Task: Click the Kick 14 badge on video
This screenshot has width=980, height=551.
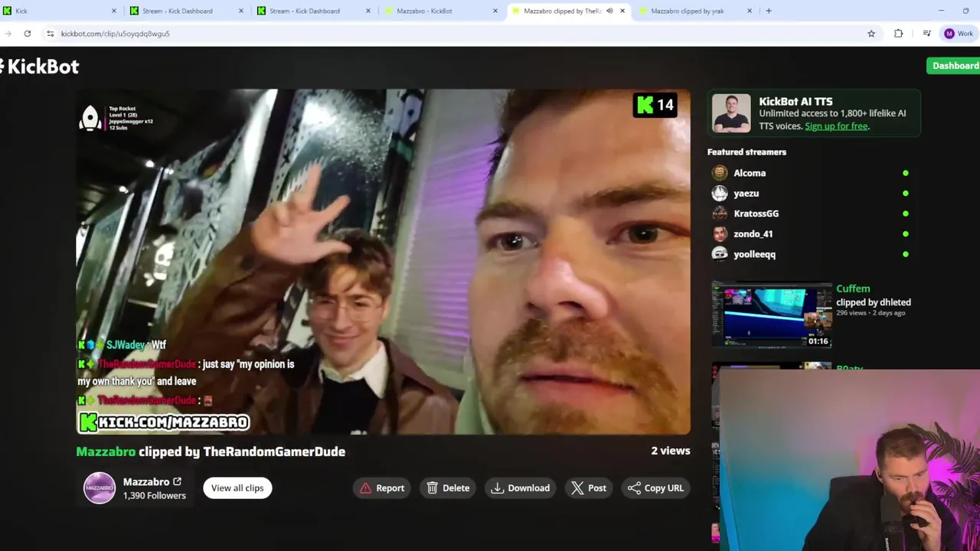Action: pos(655,105)
